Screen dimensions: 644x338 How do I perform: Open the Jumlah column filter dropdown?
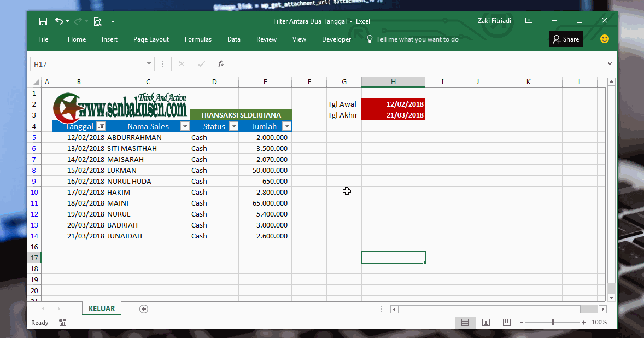(x=286, y=126)
